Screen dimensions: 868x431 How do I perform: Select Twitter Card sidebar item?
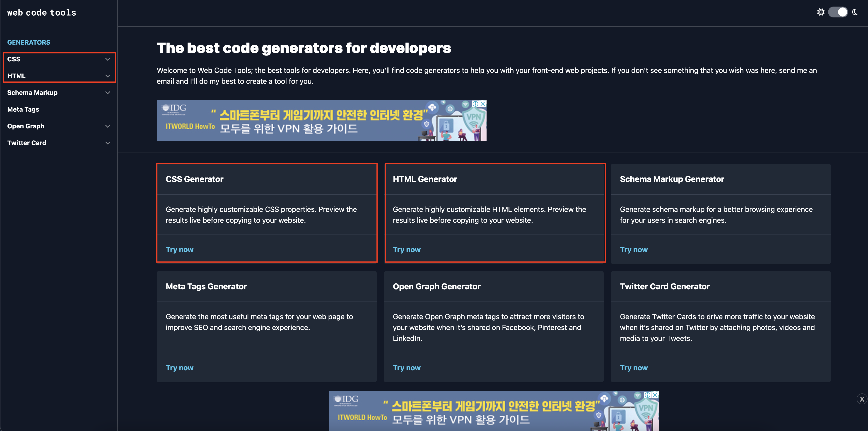coord(27,143)
